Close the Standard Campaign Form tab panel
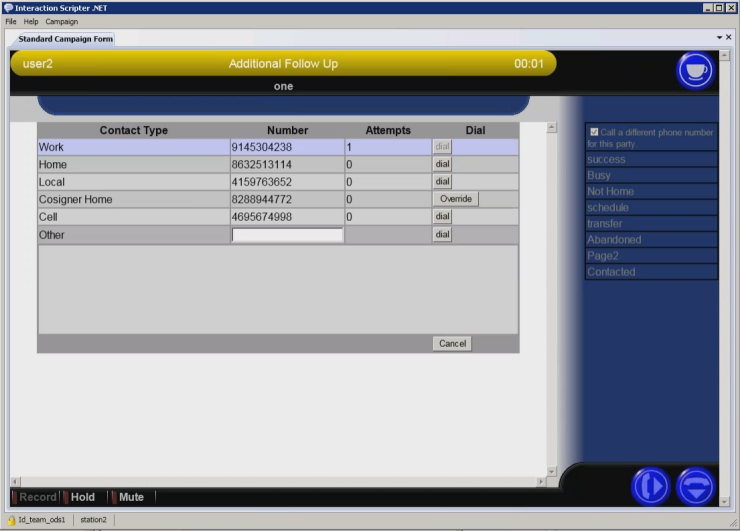The height and width of the screenshot is (531, 740). point(728,38)
